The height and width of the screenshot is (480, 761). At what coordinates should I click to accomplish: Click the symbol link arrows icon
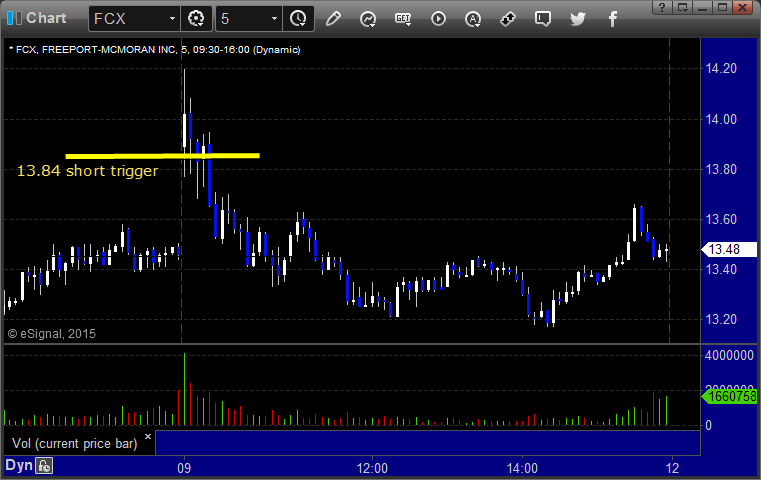coord(508,19)
